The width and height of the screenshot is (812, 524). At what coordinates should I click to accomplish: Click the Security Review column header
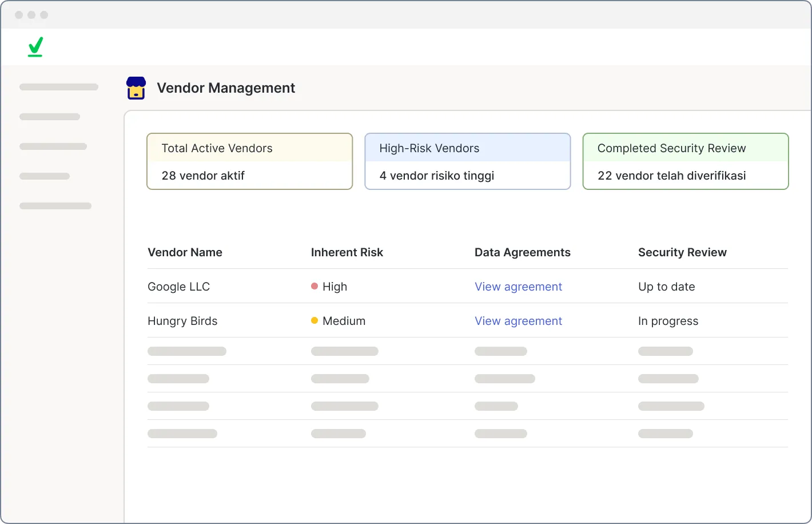(682, 252)
